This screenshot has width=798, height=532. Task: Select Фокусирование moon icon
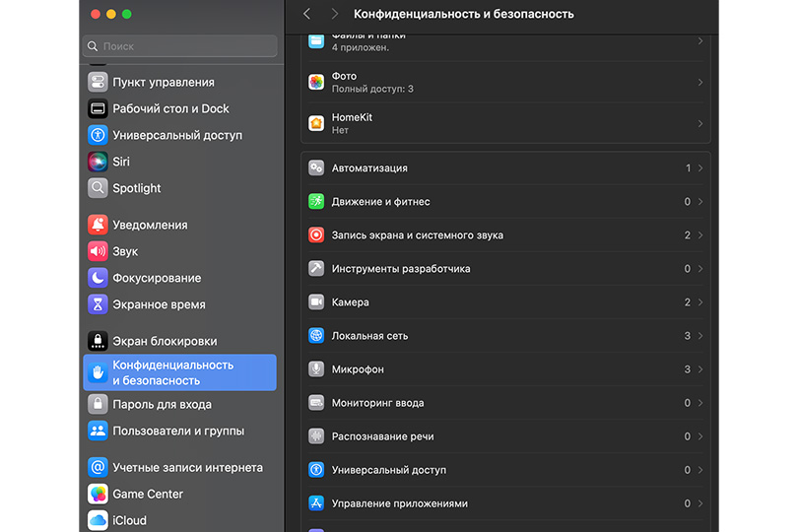click(98, 278)
